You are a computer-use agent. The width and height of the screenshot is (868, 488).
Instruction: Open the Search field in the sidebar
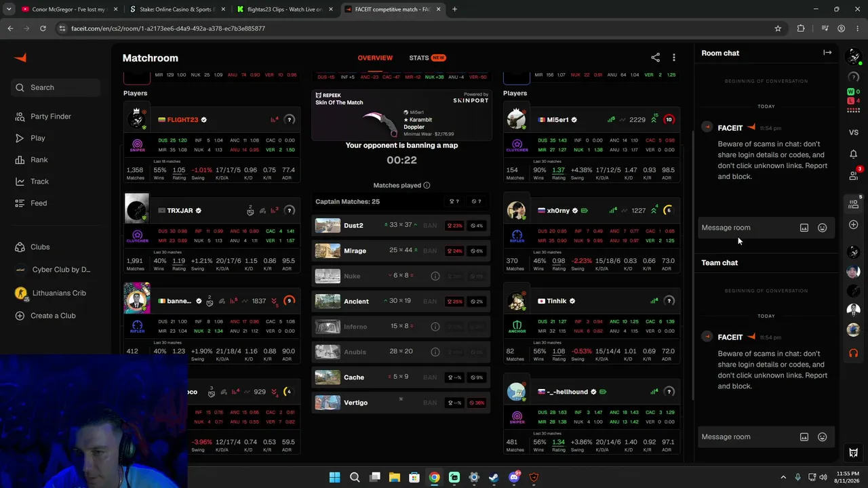pyautogui.click(x=56, y=87)
